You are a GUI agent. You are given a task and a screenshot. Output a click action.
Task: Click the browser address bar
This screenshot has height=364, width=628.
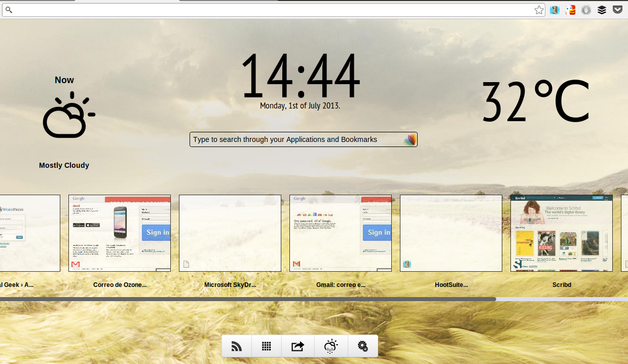tap(274, 10)
